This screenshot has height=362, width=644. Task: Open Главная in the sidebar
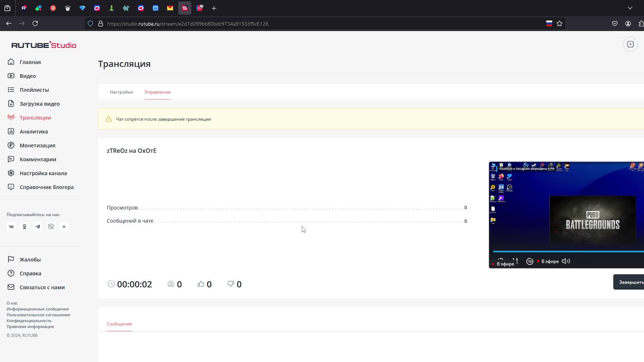point(24,62)
